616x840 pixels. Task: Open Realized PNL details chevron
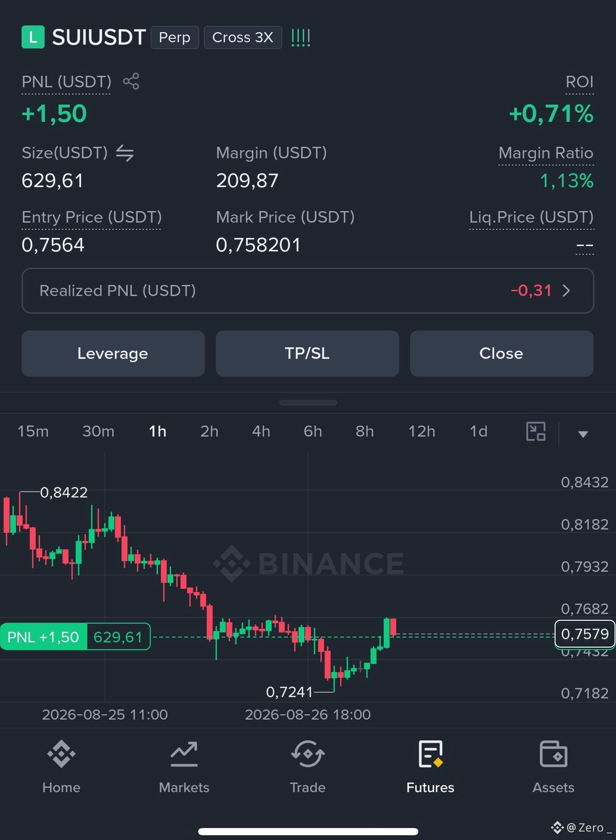567,290
